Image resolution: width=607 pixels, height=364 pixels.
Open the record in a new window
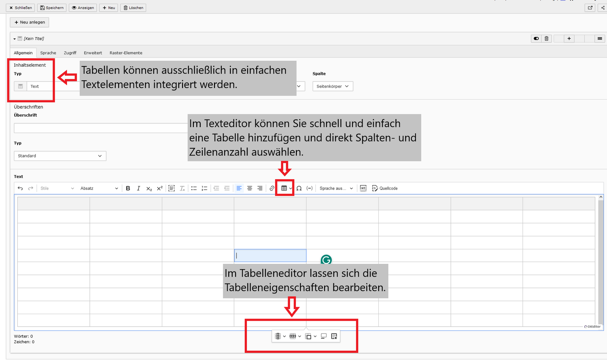point(590,8)
